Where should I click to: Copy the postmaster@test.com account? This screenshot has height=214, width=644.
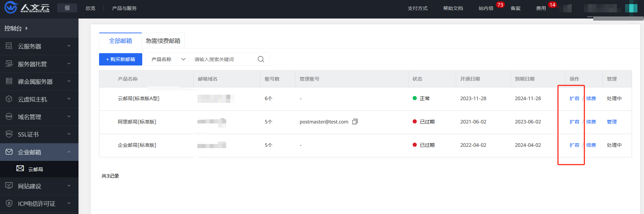[355, 121]
